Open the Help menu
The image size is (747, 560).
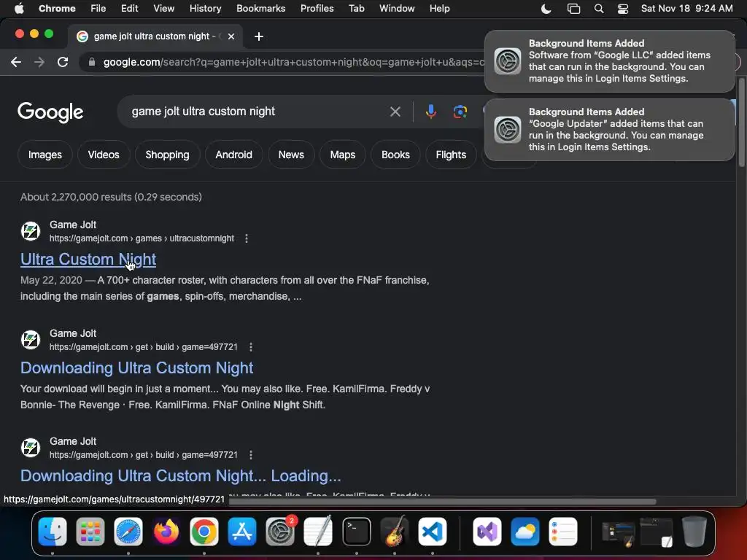(x=439, y=9)
